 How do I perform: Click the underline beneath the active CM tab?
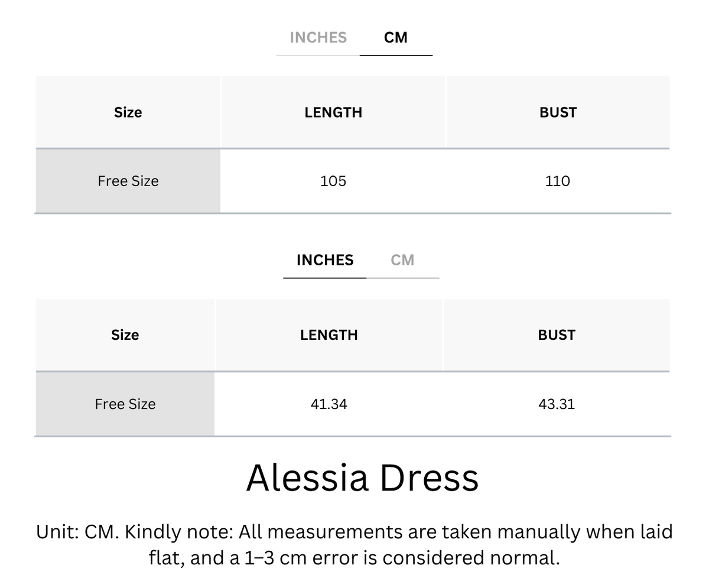(396, 56)
